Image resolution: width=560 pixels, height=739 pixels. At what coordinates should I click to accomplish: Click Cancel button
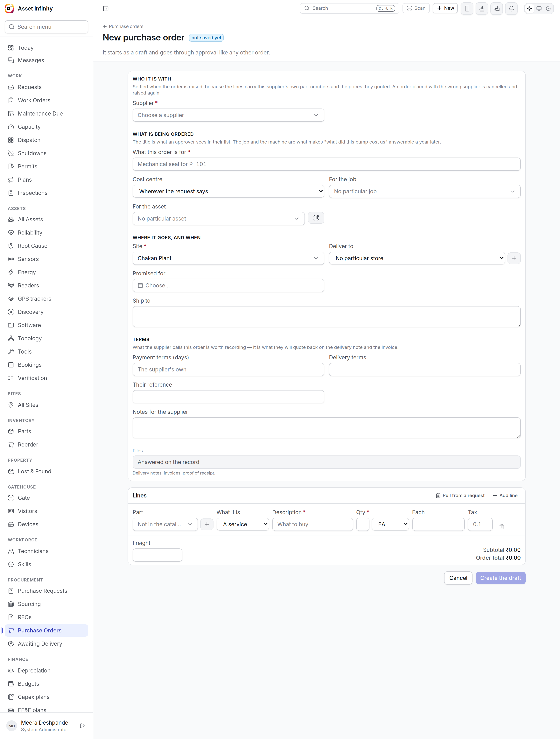click(x=458, y=578)
